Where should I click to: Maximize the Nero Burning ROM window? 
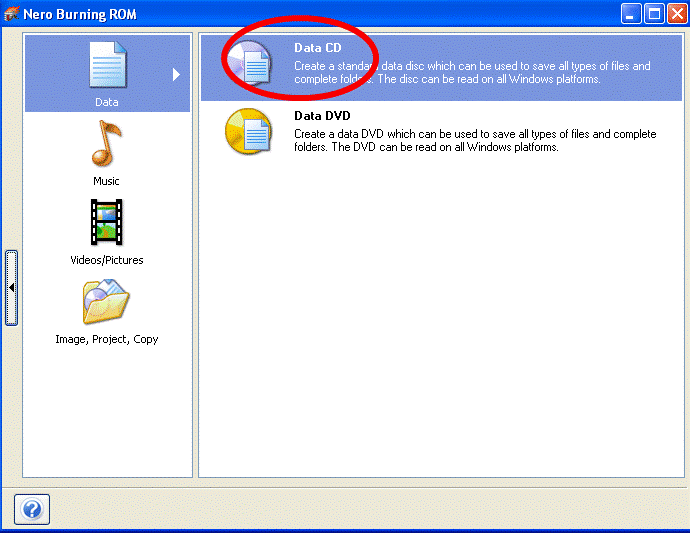pos(654,14)
